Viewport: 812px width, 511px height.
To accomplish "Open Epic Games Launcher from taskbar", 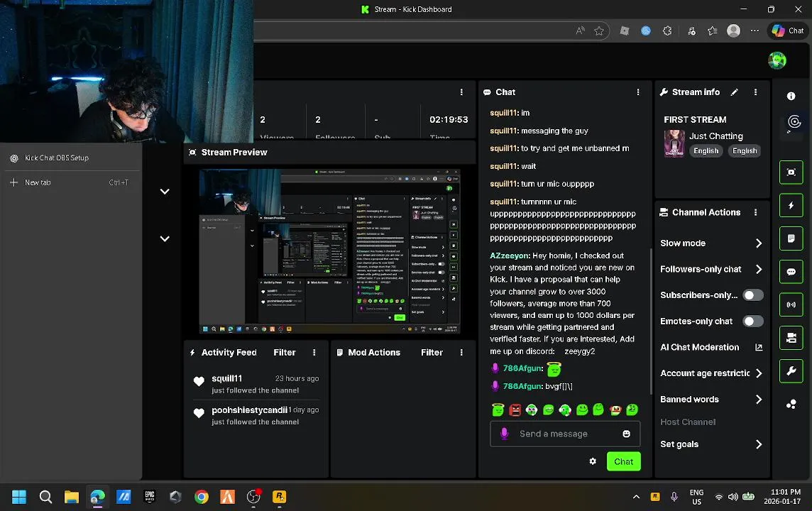I will [150, 497].
